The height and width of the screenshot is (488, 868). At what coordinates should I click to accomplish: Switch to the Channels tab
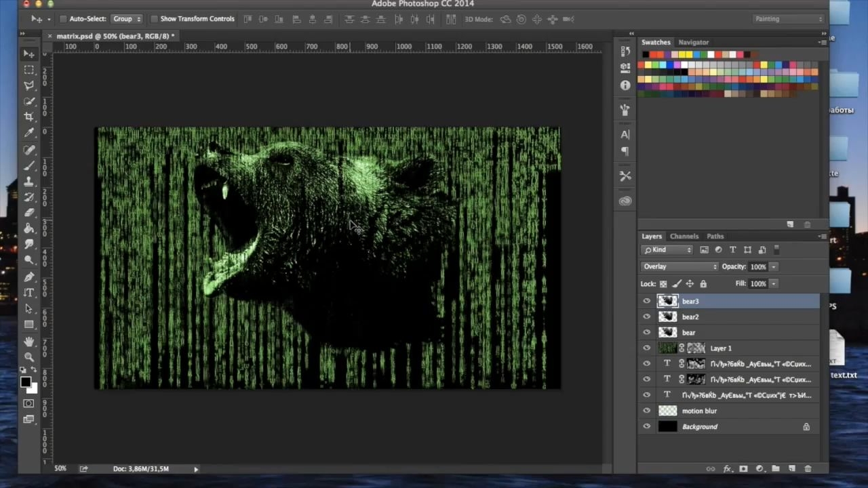684,237
